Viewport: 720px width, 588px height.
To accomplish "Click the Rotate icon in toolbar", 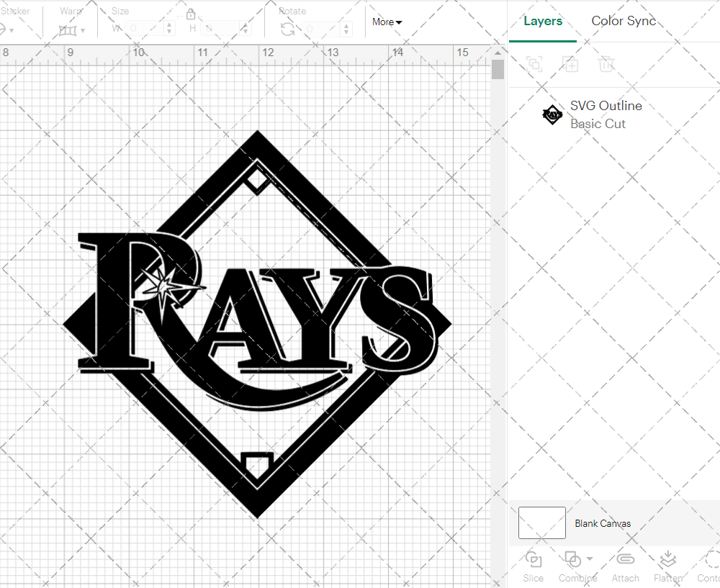I will [x=287, y=29].
